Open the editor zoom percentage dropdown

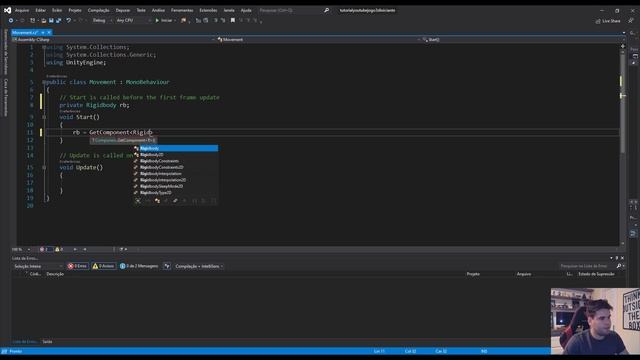[x=21, y=249]
